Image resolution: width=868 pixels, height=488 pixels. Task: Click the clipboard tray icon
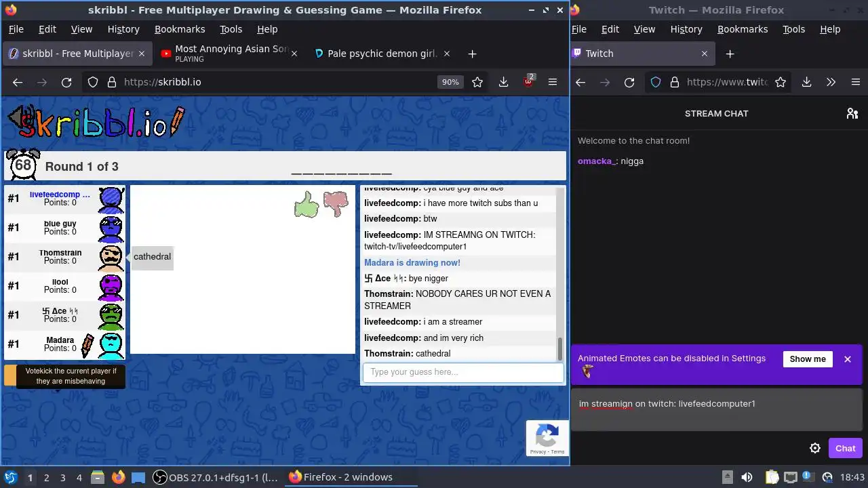pos(772,477)
